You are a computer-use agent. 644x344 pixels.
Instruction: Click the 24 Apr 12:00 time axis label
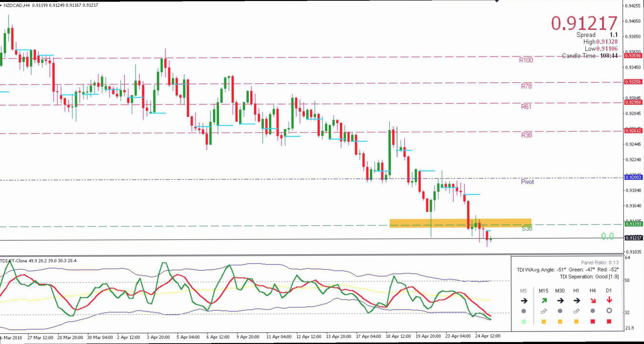488,336
